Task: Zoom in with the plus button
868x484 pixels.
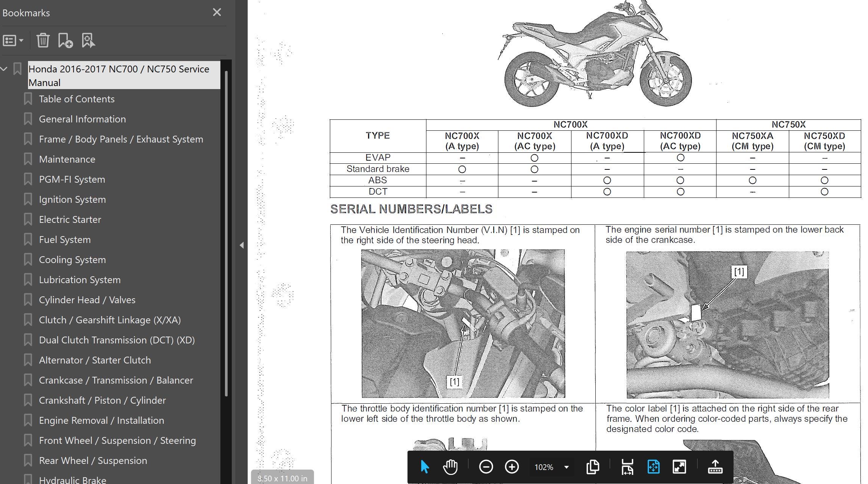Action: 512,467
